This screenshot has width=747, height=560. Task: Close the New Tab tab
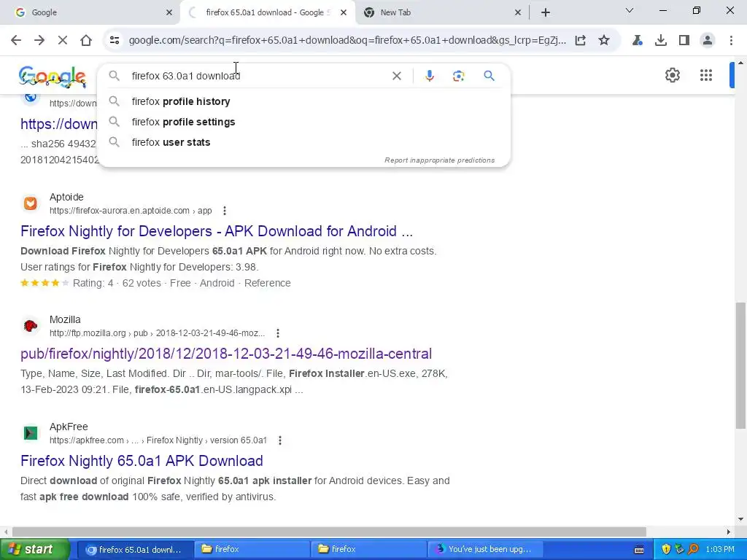point(518,12)
